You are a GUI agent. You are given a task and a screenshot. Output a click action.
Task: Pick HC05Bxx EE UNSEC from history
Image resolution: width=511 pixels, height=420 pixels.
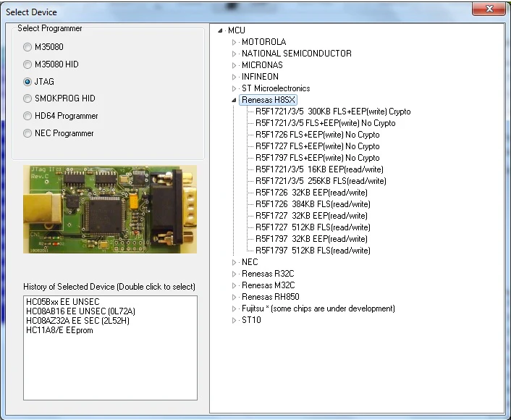click(62, 302)
